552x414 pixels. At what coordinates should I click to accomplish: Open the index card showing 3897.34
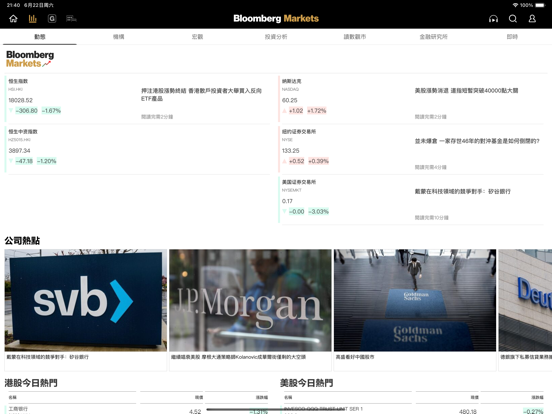(70, 149)
